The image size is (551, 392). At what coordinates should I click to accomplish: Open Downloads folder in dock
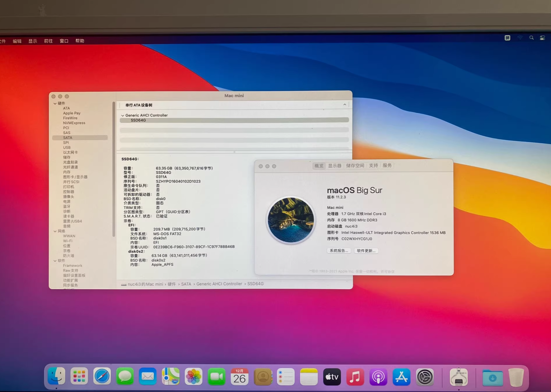pos(492,378)
